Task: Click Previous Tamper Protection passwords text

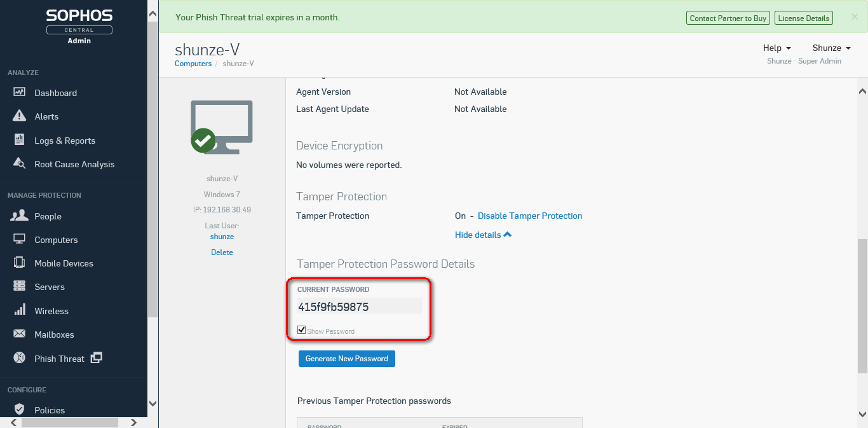Action: point(374,401)
